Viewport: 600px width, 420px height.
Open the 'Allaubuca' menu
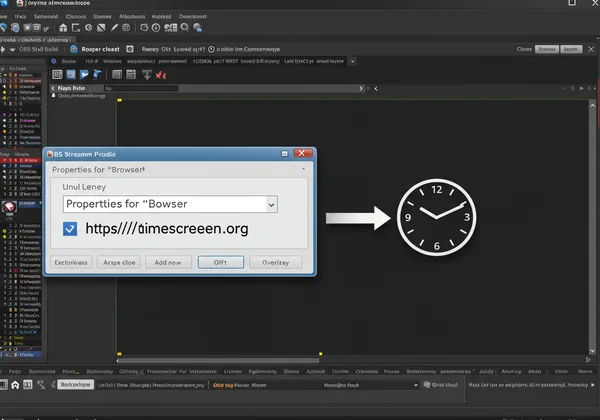(132, 16)
